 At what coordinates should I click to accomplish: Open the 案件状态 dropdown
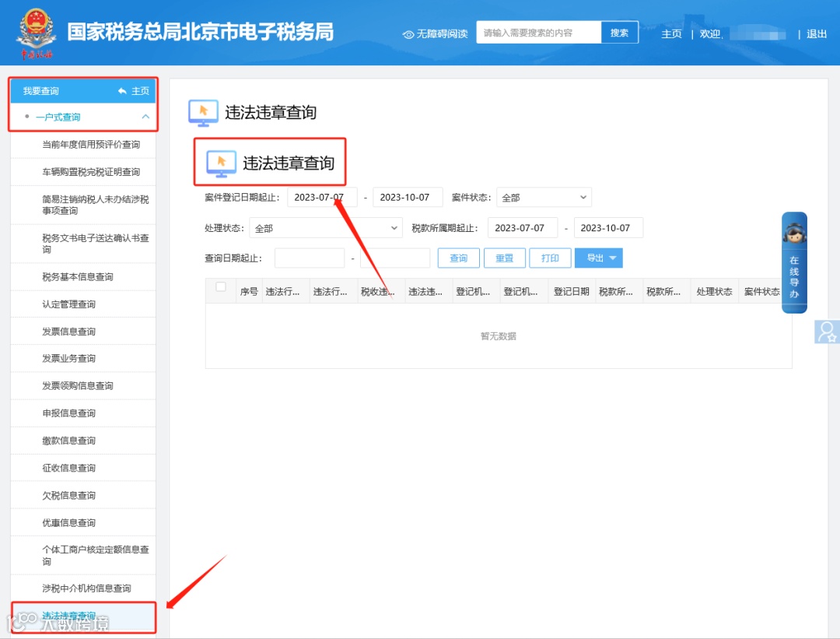[x=544, y=197]
